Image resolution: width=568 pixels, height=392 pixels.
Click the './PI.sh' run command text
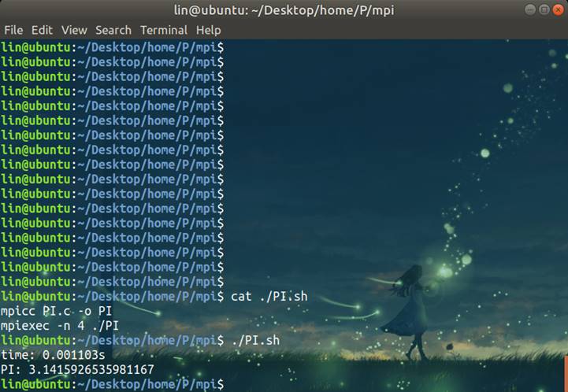[255, 340]
